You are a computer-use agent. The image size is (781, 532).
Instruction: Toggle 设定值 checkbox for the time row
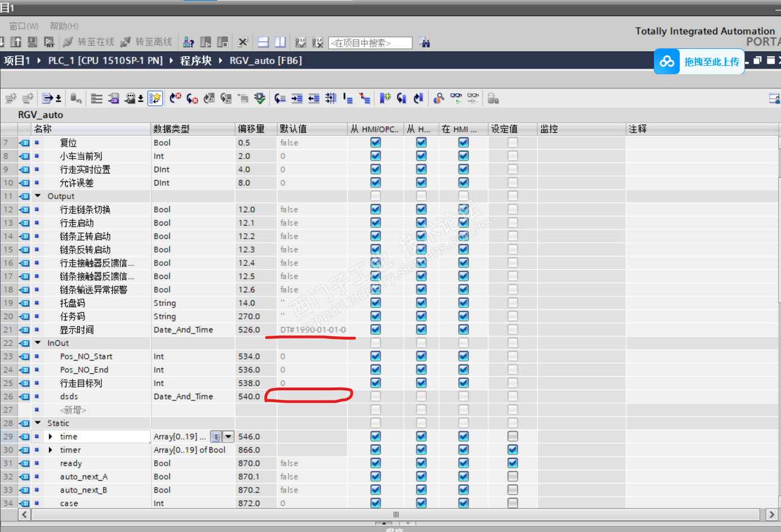(513, 436)
